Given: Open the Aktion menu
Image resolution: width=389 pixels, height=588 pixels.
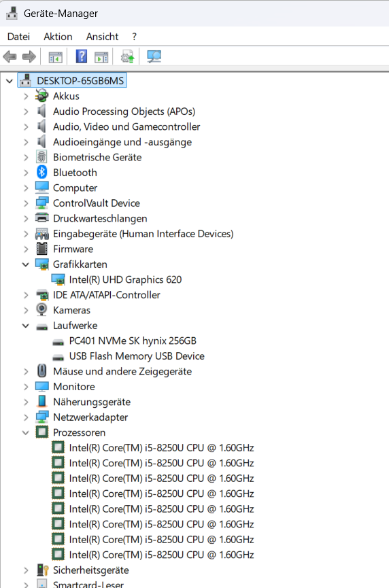Looking at the screenshot, I should tap(58, 37).
